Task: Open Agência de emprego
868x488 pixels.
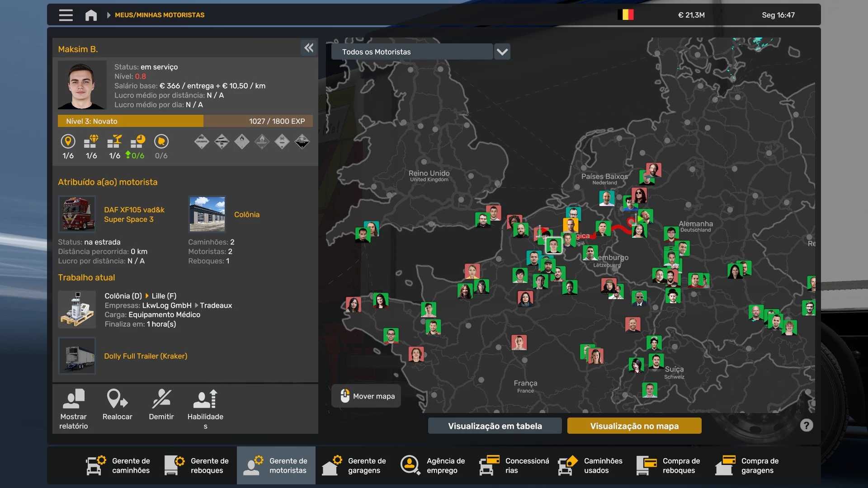Action: (433, 465)
